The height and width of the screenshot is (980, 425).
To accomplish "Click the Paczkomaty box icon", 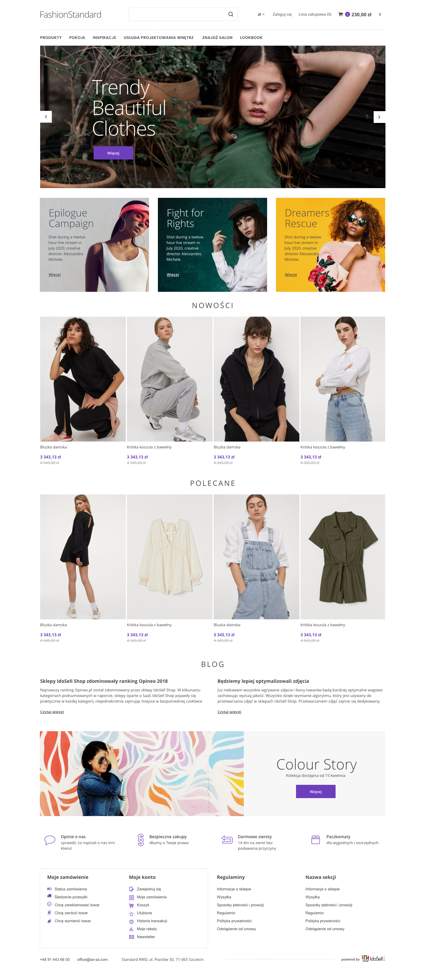I will [315, 840].
